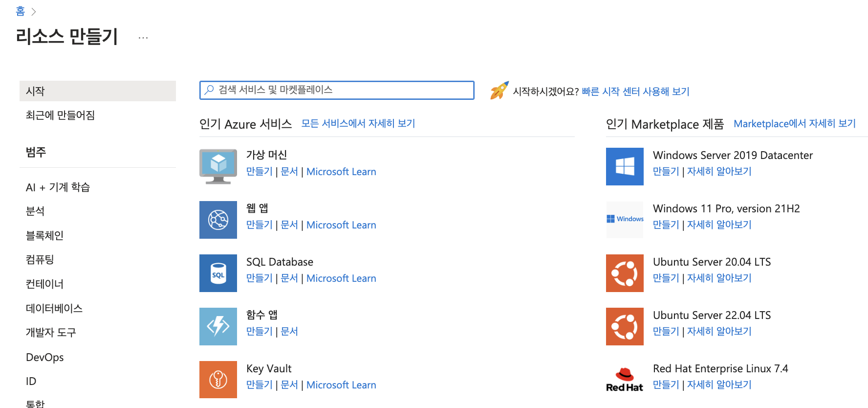
Task: Open the 개발자 도구 category
Action: coord(51,333)
